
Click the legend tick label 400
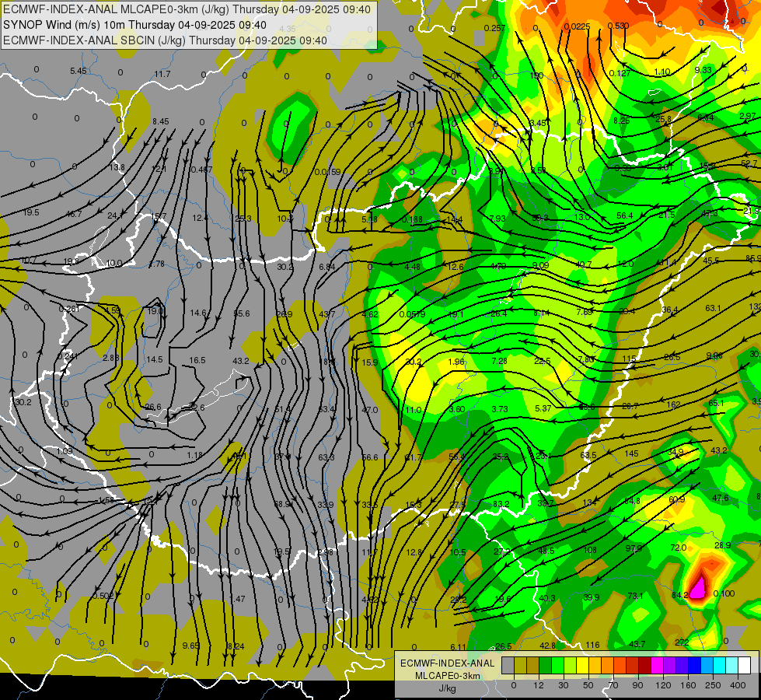point(738,685)
